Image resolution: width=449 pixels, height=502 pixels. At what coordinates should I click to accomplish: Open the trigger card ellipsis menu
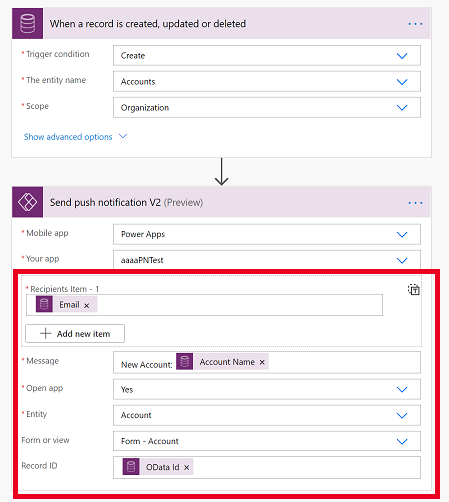pos(415,24)
